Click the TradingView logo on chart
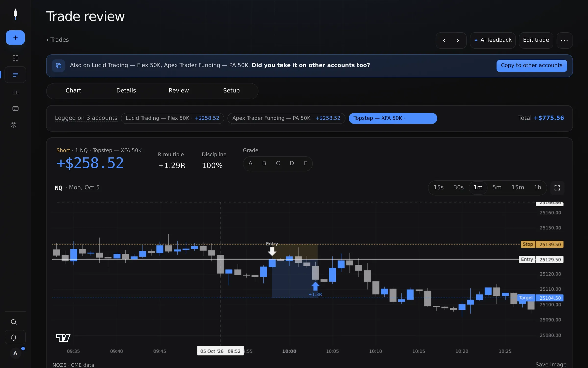 (63, 338)
